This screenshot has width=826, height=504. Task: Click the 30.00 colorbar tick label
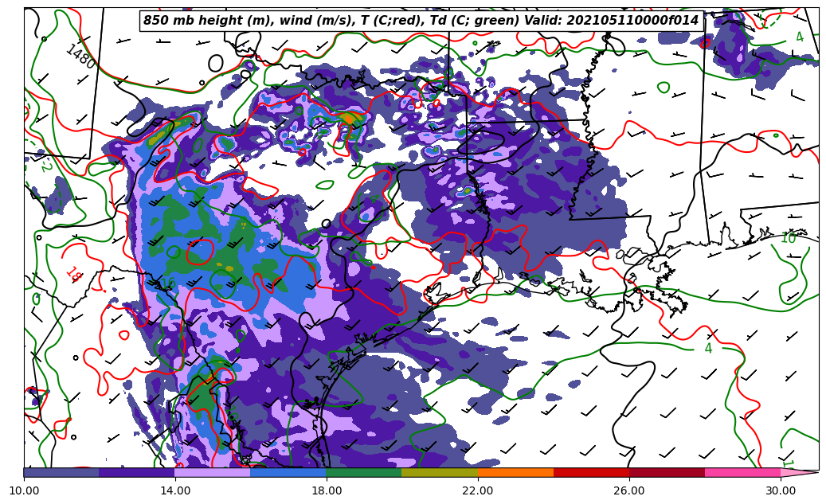click(781, 491)
